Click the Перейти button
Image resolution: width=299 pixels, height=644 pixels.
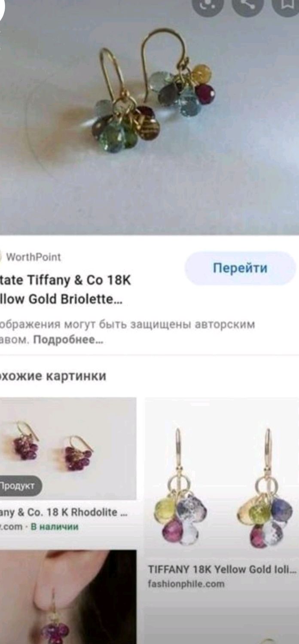[x=241, y=268]
